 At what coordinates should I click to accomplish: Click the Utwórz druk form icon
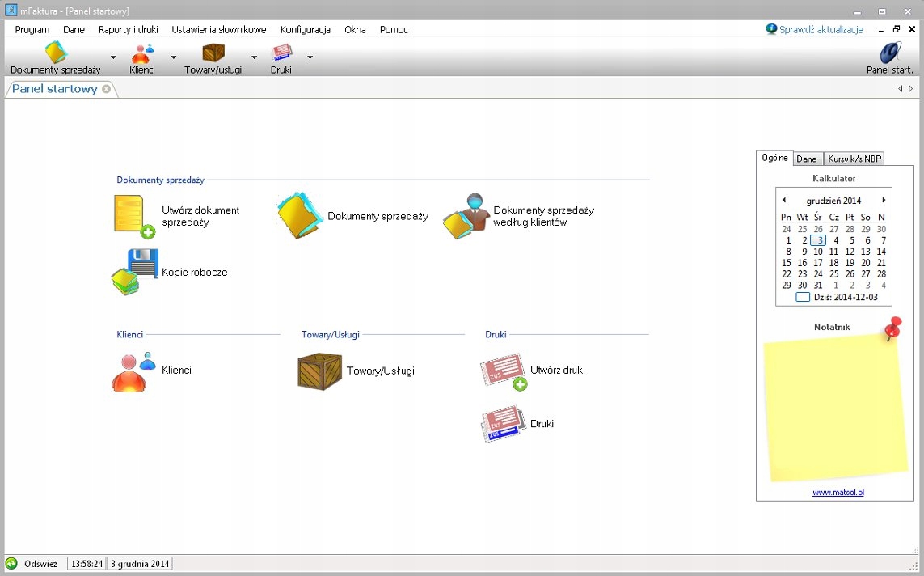tap(503, 371)
